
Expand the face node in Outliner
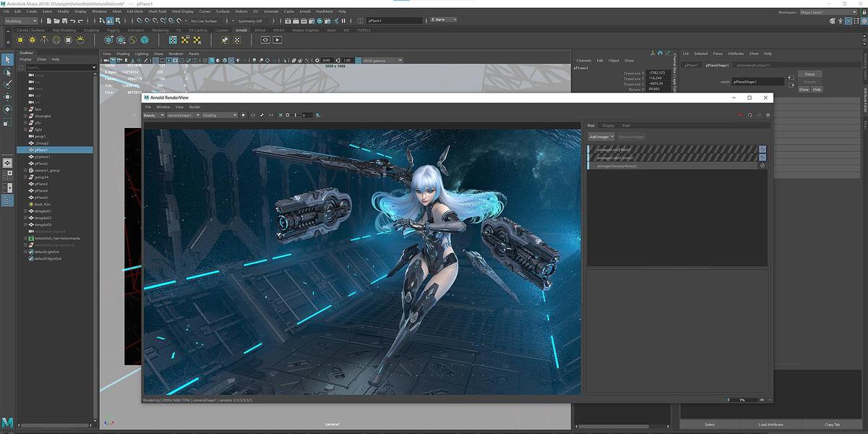pos(26,109)
